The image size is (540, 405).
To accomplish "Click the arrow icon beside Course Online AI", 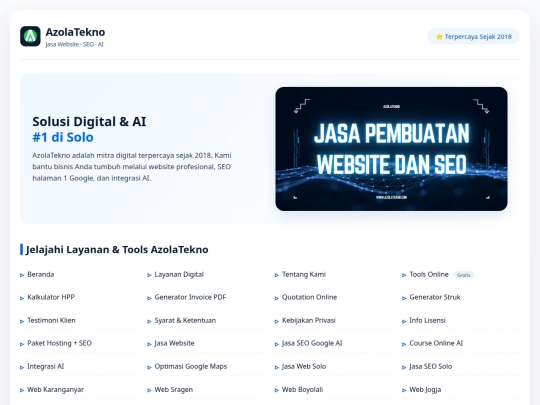I will tap(404, 344).
